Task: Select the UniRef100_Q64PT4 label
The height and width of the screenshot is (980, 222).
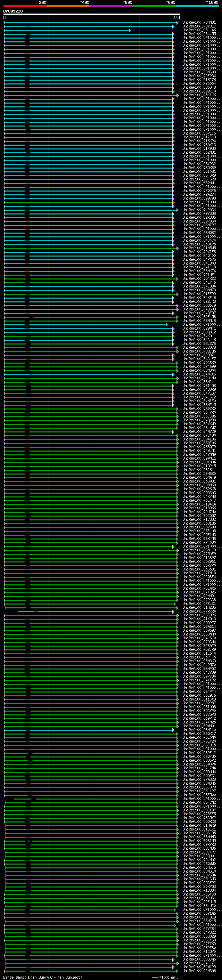Action: 199,691
